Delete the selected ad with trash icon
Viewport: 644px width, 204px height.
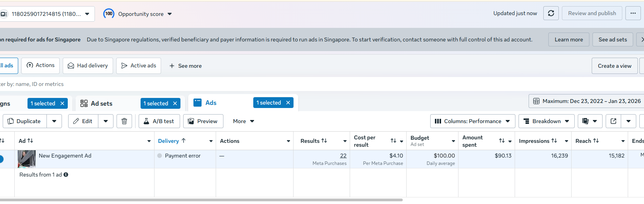[x=124, y=121]
